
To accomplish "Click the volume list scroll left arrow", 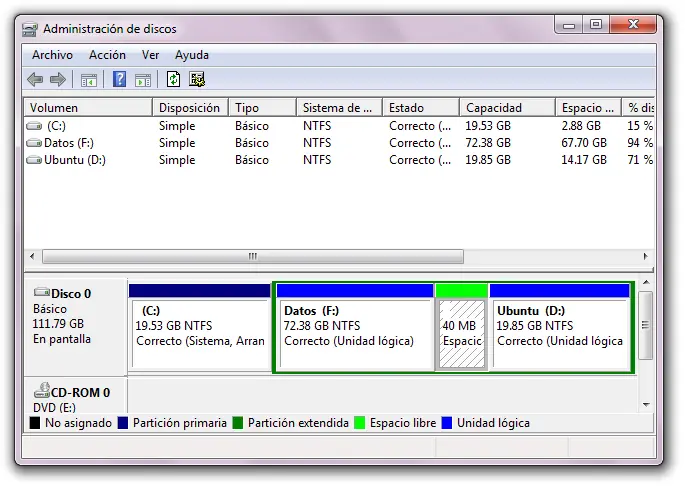I will (x=32, y=257).
